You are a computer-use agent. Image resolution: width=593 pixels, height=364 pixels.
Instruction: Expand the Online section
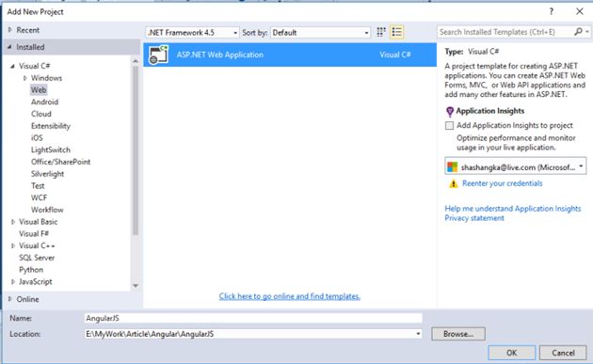[x=9, y=298]
